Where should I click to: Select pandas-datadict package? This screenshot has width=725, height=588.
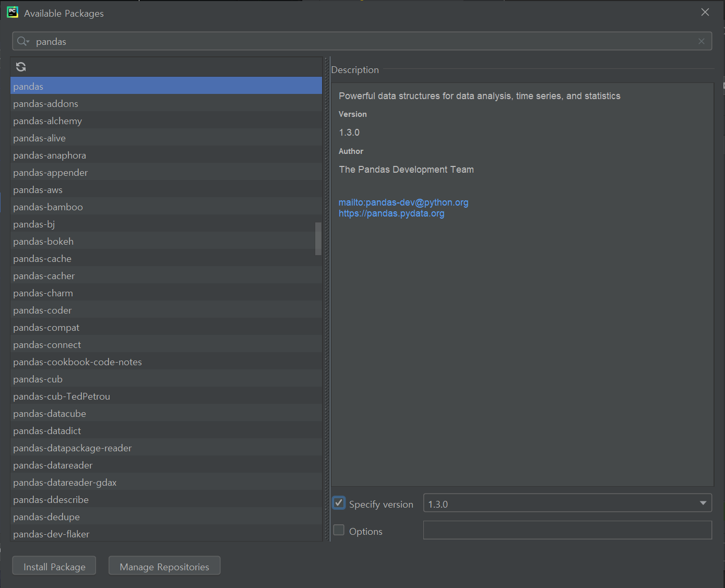point(166,430)
